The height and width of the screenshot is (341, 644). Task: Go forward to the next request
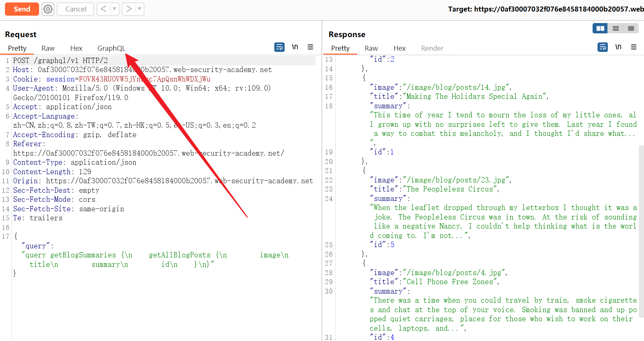129,9
